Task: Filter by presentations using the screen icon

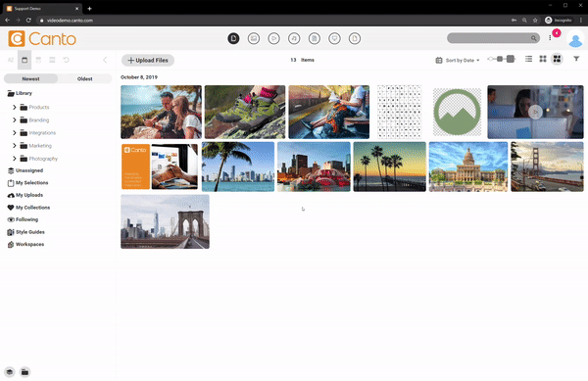Action: click(x=334, y=38)
